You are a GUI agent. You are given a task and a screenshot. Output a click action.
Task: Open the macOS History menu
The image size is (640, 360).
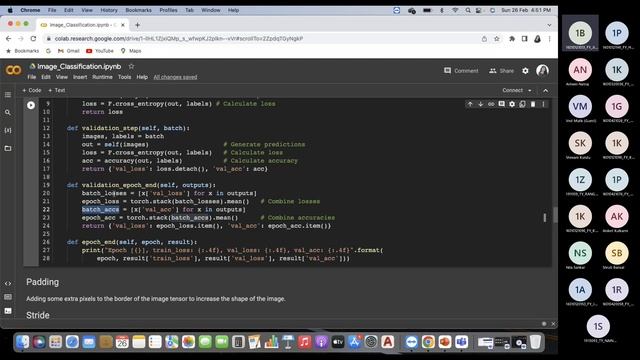click(x=109, y=10)
